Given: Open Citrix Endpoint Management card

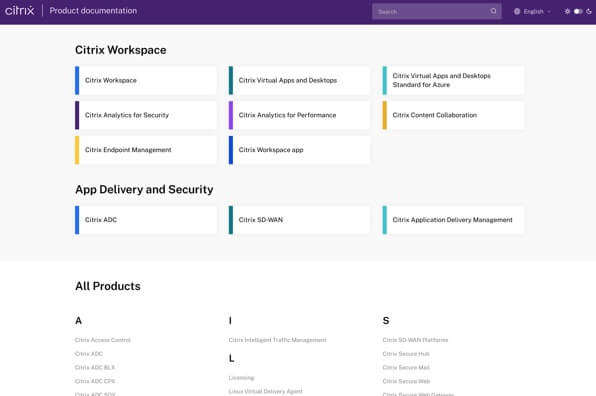Looking at the screenshot, I should pyautogui.click(x=146, y=150).
